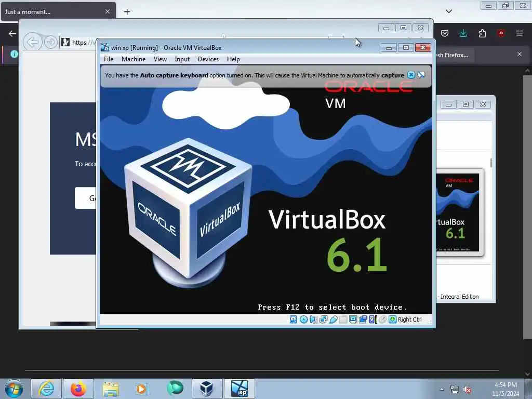Open the Windows Start menu
This screenshot has height=399, width=532.
14,389
